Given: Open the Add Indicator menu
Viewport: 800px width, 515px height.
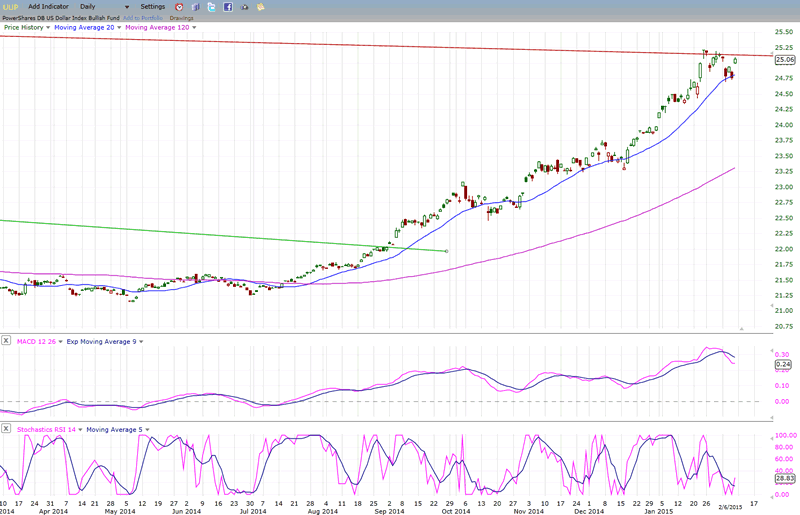Looking at the screenshot, I should [48, 7].
